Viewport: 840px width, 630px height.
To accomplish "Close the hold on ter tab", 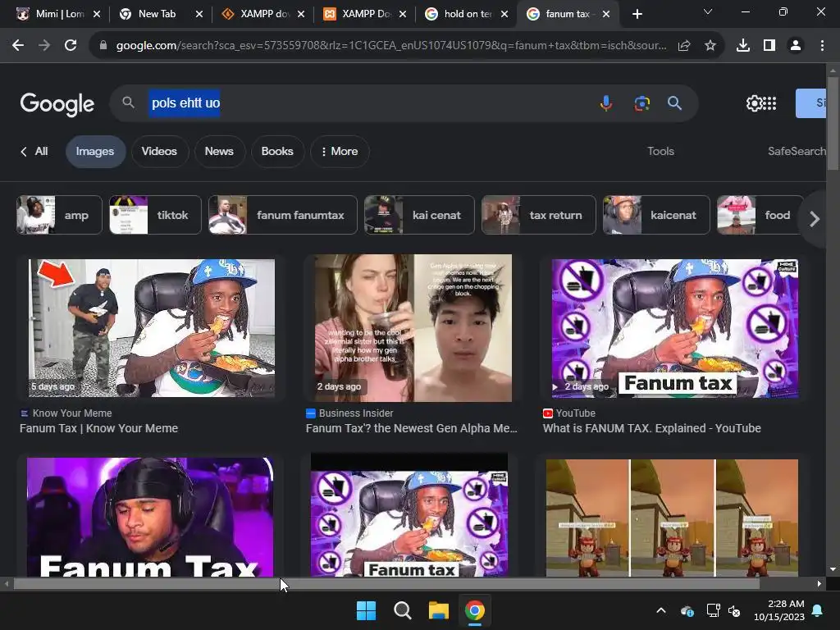I will pos(504,14).
